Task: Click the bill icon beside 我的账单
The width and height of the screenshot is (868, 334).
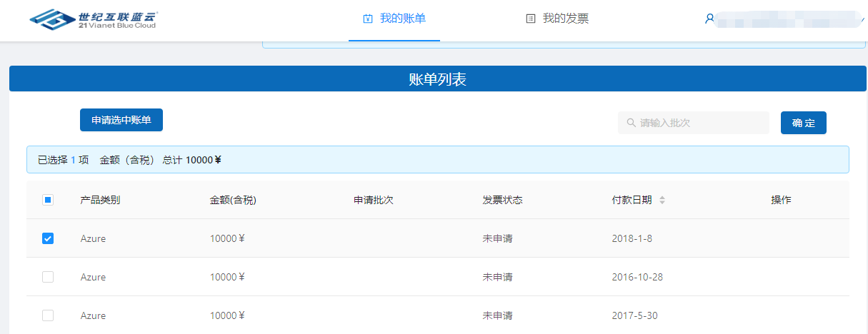Action: [x=368, y=19]
